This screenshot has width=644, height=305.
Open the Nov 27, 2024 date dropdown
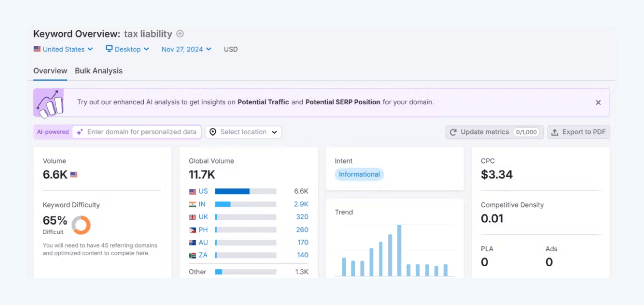tap(186, 49)
